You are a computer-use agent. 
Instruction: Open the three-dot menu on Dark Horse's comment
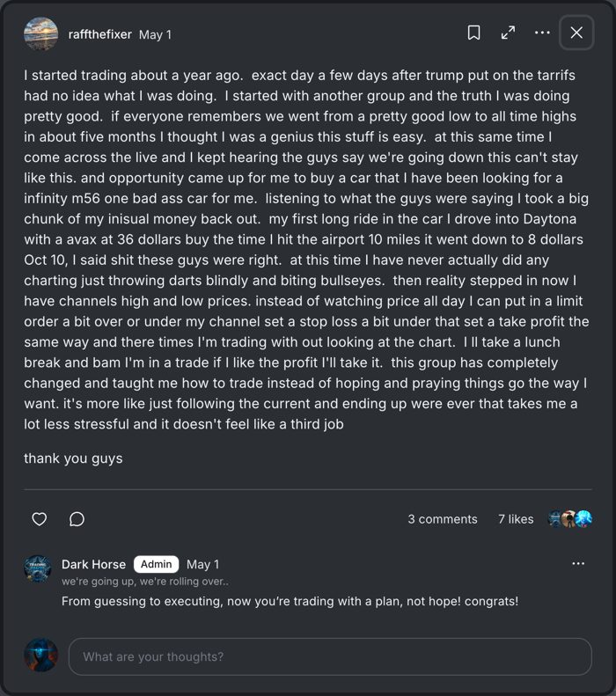tap(578, 564)
